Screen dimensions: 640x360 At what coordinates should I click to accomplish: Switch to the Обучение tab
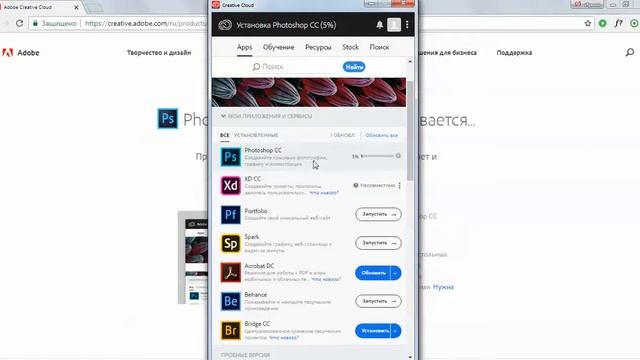click(278, 47)
